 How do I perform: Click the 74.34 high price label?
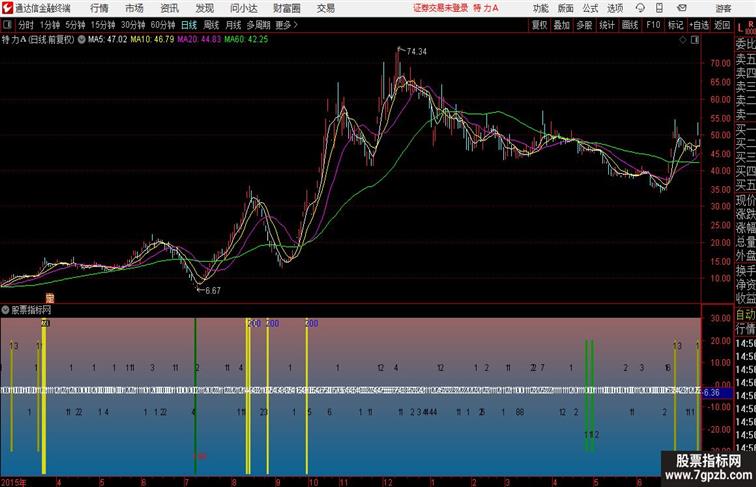[417, 52]
